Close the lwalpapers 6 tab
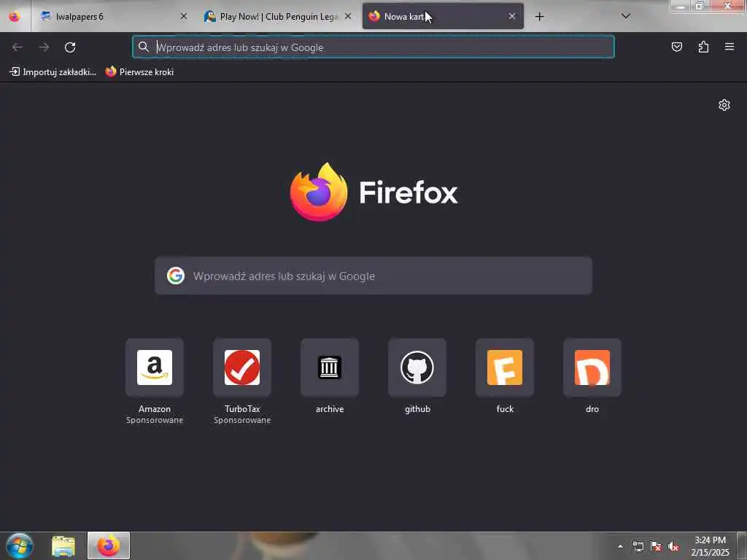 (x=183, y=17)
